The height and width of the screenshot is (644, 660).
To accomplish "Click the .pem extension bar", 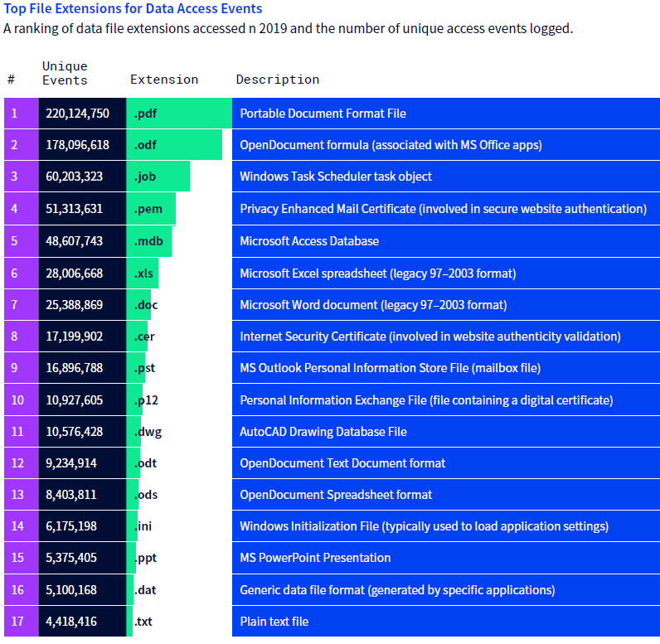I will (151, 208).
